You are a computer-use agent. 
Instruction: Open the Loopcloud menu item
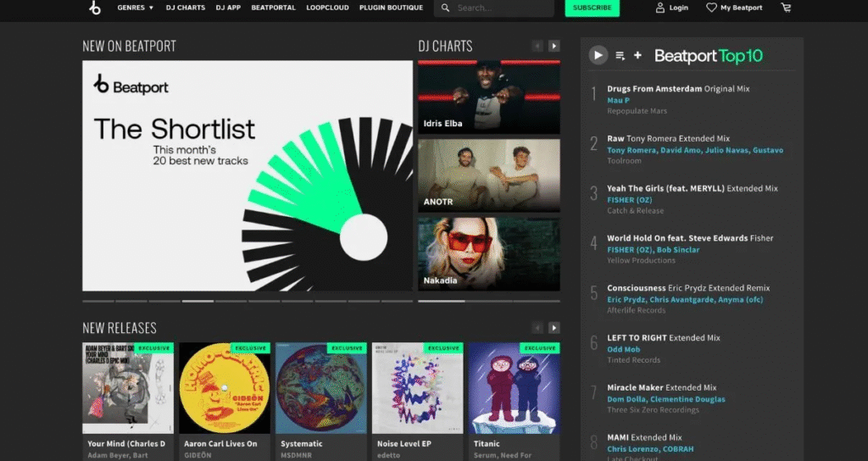(x=328, y=8)
